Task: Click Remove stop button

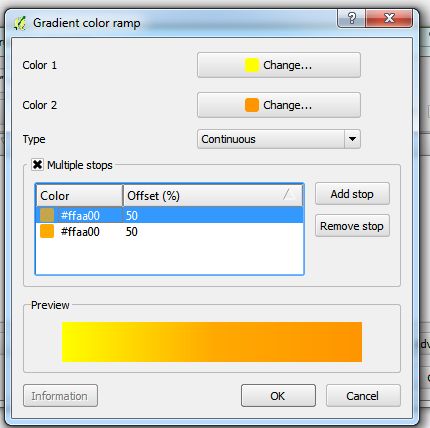Action: point(352,226)
